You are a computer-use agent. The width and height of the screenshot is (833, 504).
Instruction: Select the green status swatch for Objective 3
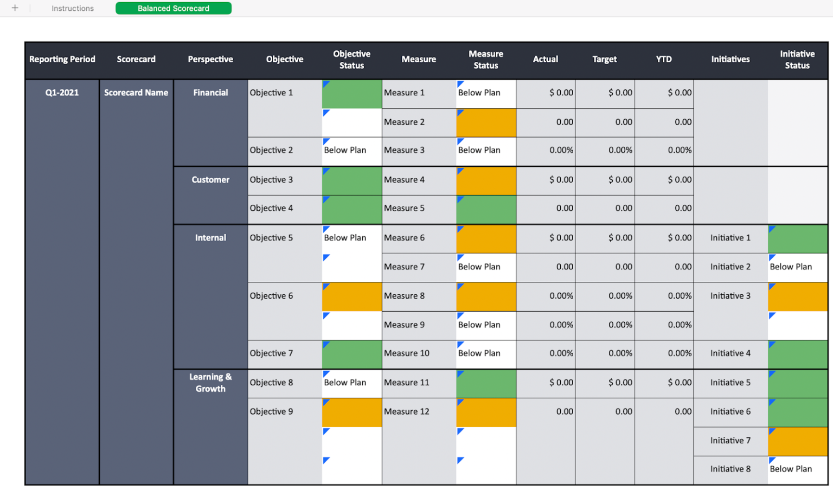[351, 180]
